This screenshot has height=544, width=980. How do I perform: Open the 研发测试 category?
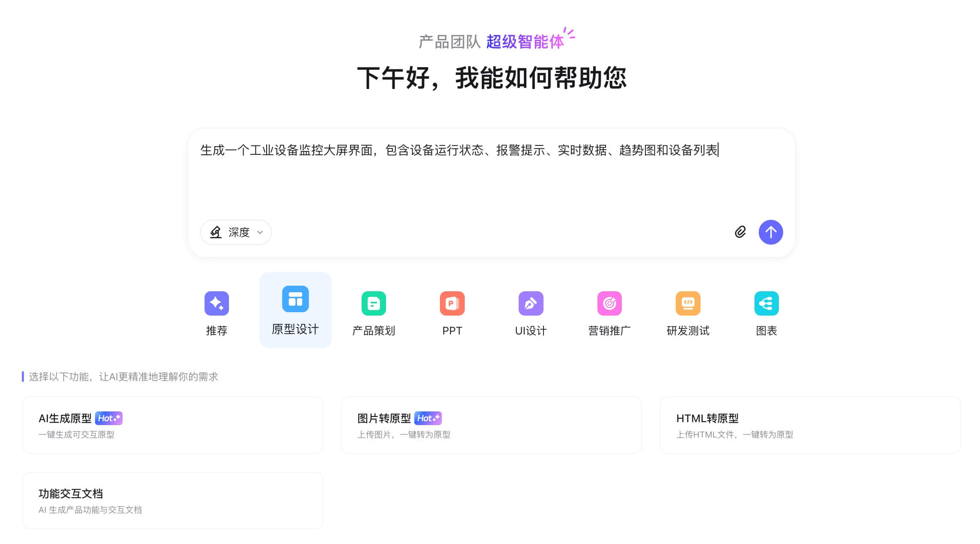point(688,303)
